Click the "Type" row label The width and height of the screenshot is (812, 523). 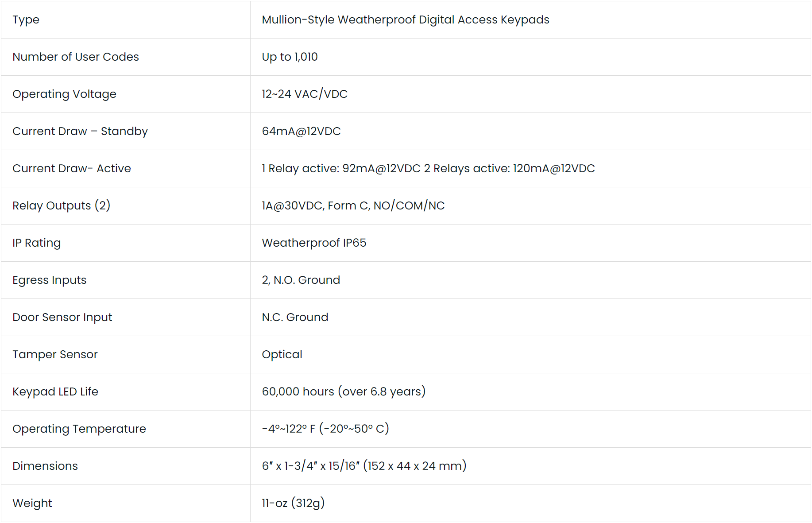pos(26,20)
